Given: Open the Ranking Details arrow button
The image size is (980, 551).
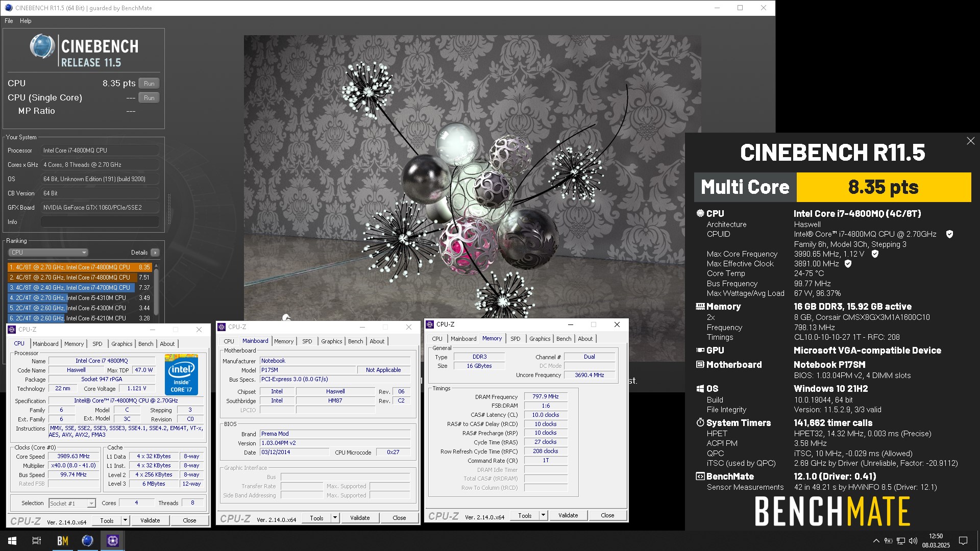Looking at the screenshot, I should click(155, 253).
